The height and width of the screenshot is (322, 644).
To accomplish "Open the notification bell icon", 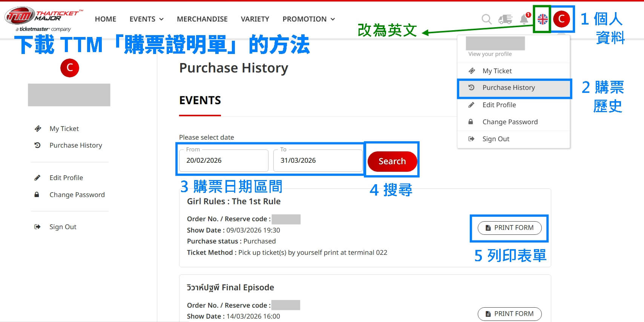I will (524, 19).
